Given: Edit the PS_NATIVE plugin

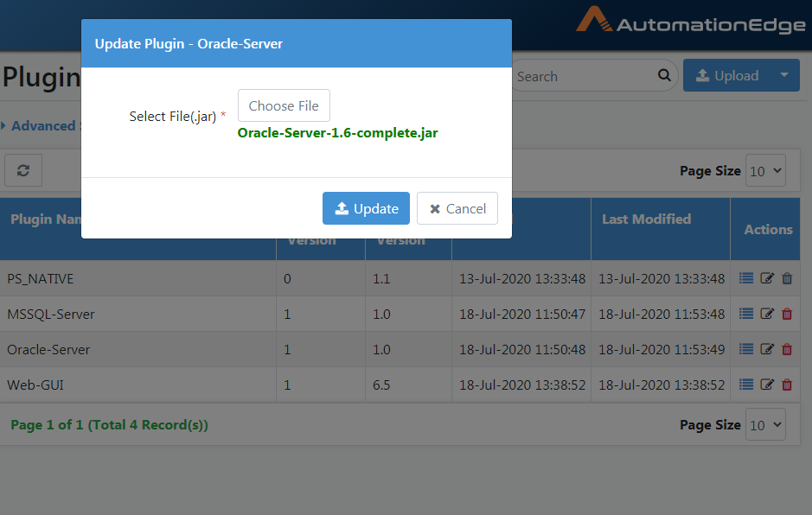Looking at the screenshot, I should pyautogui.click(x=767, y=278).
